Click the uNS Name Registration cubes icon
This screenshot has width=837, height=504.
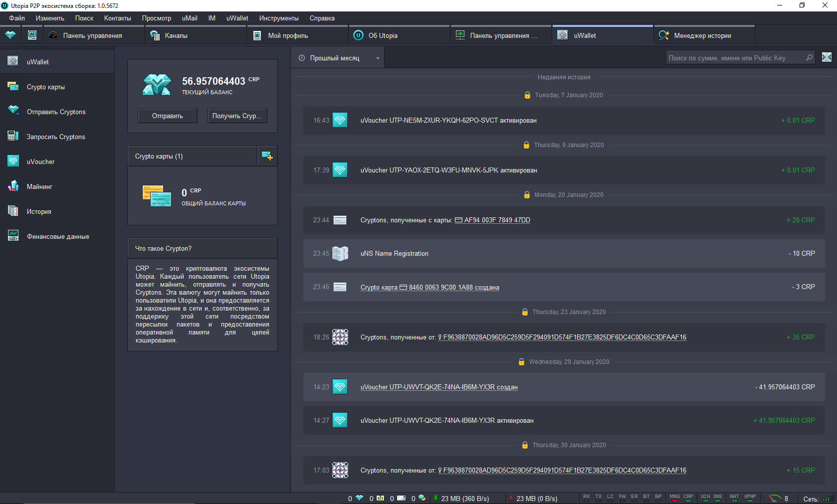click(340, 253)
